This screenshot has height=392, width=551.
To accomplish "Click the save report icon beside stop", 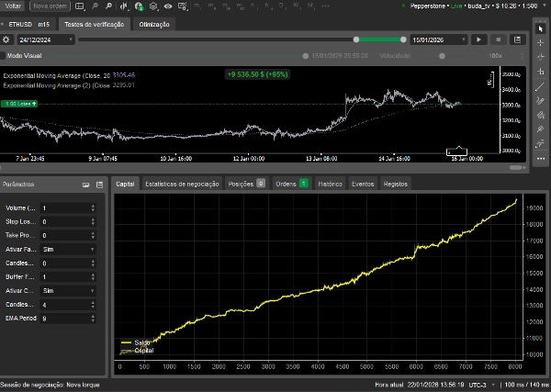I will (519, 39).
